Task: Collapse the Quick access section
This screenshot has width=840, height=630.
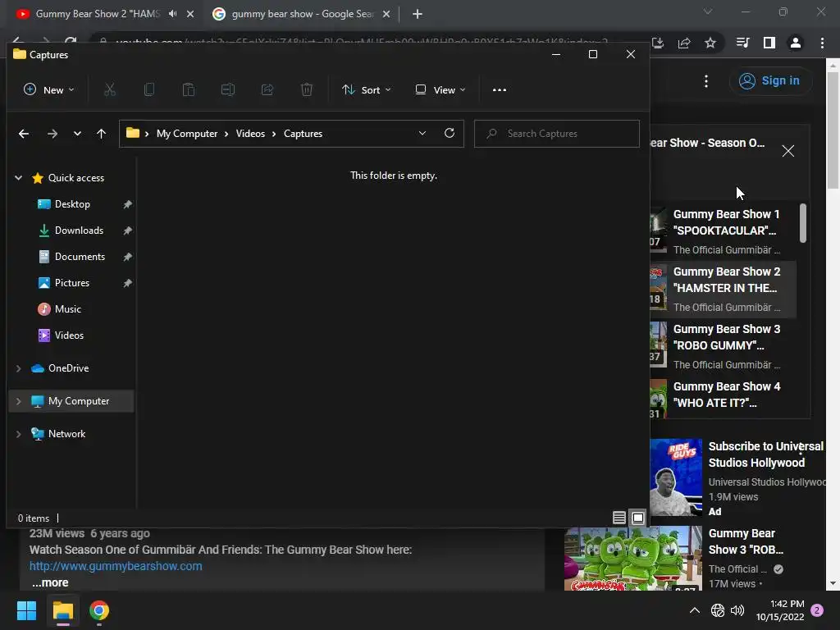Action: 18,178
